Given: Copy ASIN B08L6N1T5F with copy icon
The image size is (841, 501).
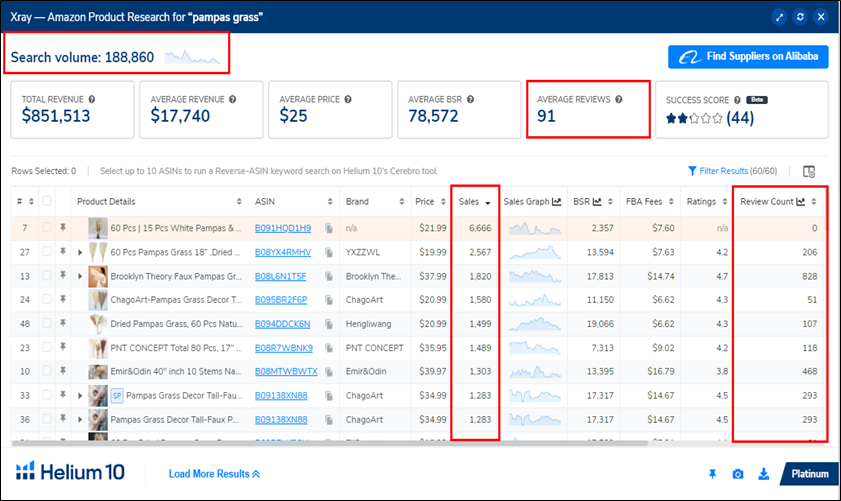Looking at the screenshot, I should (329, 276).
